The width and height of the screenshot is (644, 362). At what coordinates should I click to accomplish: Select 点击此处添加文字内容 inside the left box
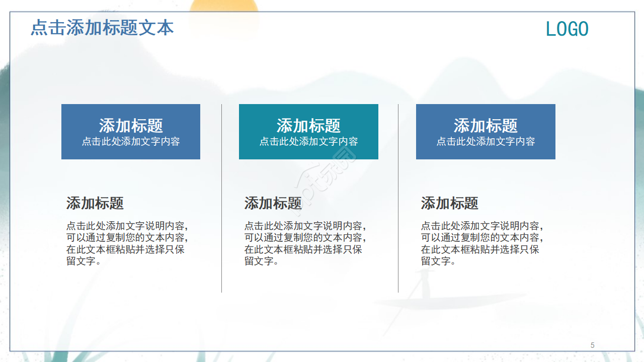pyautogui.click(x=131, y=142)
